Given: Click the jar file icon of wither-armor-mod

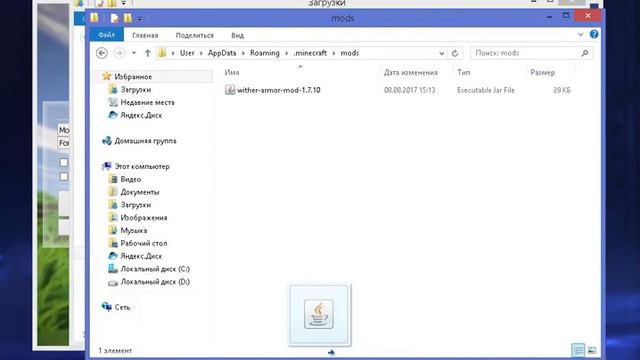Looking at the screenshot, I should 230,90.
